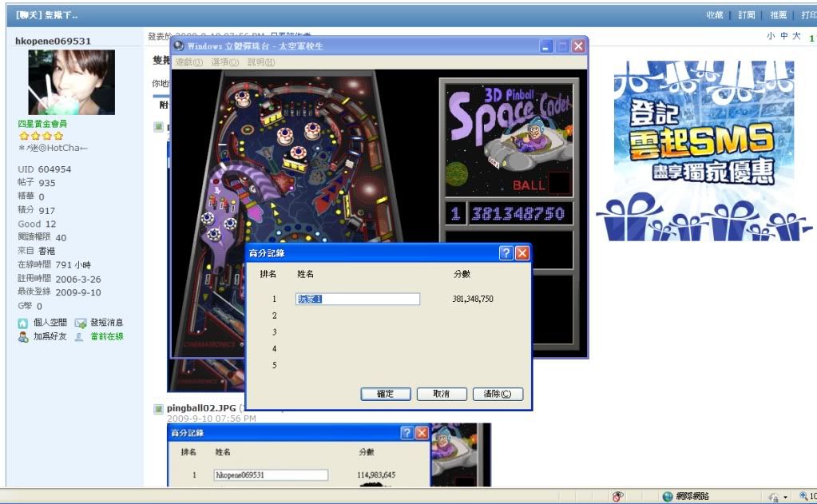Select medium font size 中
The width and height of the screenshot is (817, 504).
tap(783, 36)
